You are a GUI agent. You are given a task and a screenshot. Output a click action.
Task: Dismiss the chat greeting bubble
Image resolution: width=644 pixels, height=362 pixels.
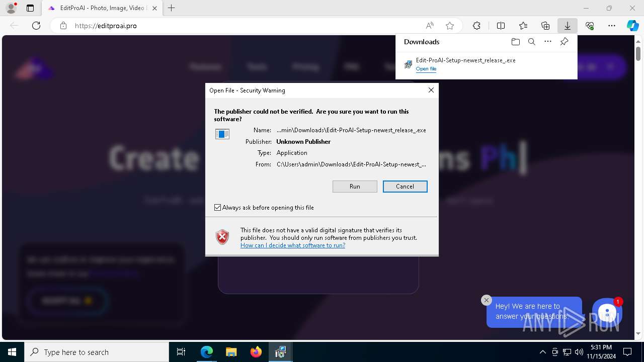(486, 300)
